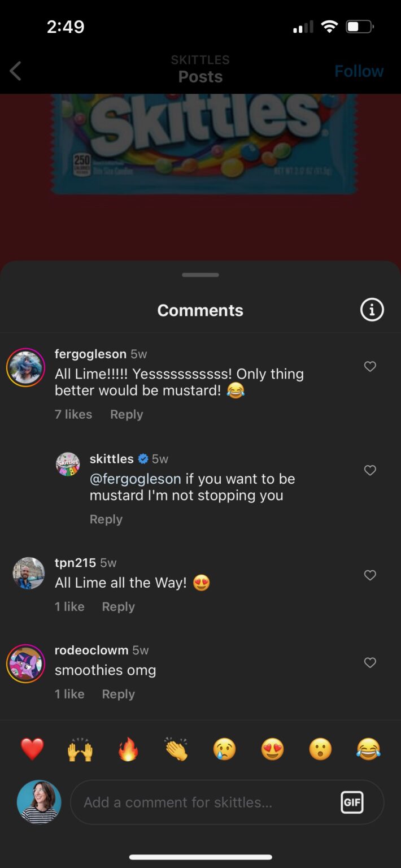Reply to fergogleson's comment
Image resolution: width=401 pixels, height=868 pixels.
(x=127, y=414)
